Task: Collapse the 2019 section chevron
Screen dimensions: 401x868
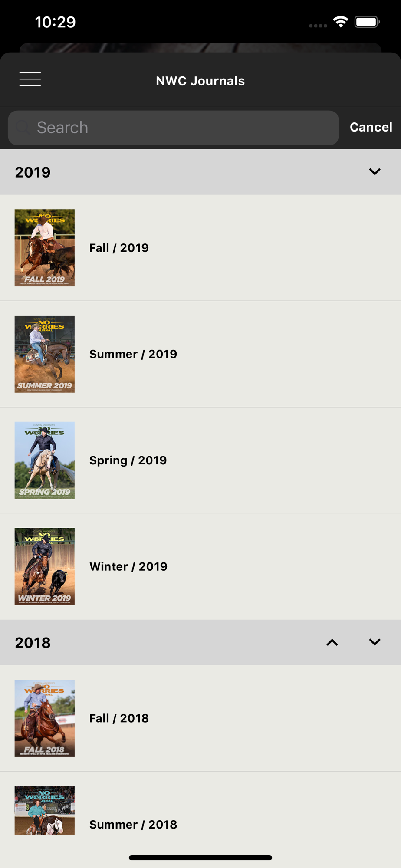Action: [x=375, y=172]
